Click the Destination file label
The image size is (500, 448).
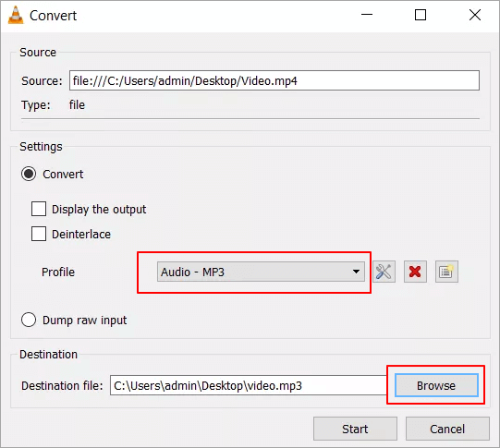click(x=62, y=386)
